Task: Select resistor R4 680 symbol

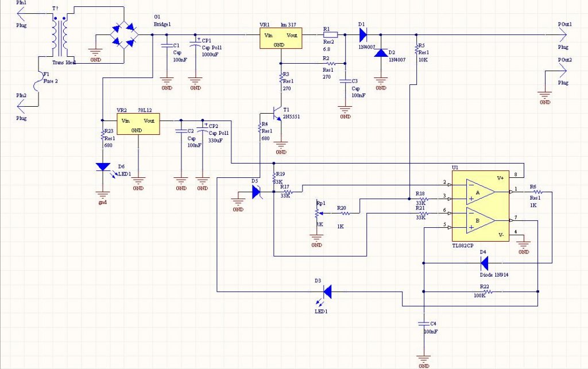Action: click(x=260, y=127)
